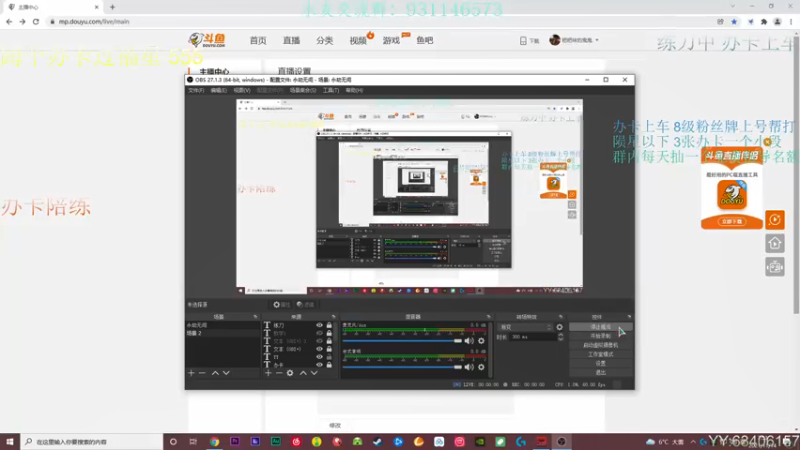Pop out the 场景 scenes dock
Image resolution: width=800 pixels, height=450 pixels.
[x=255, y=317]
